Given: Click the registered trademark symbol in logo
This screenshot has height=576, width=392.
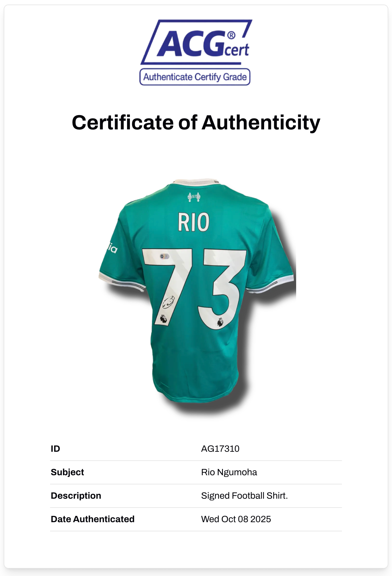Looking at the screenshot, I should 231,35.
